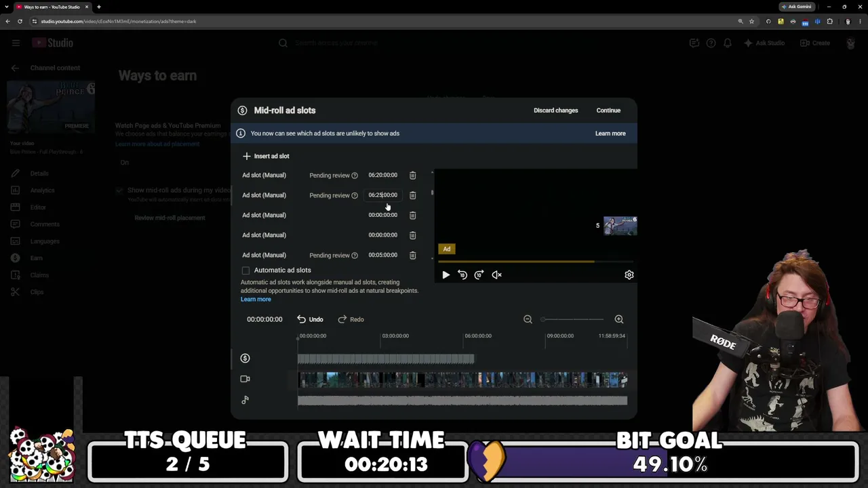Screen dimensions: 868x488
Task: Open the Analytics sidebar item
Action: [x=42, y=190]
